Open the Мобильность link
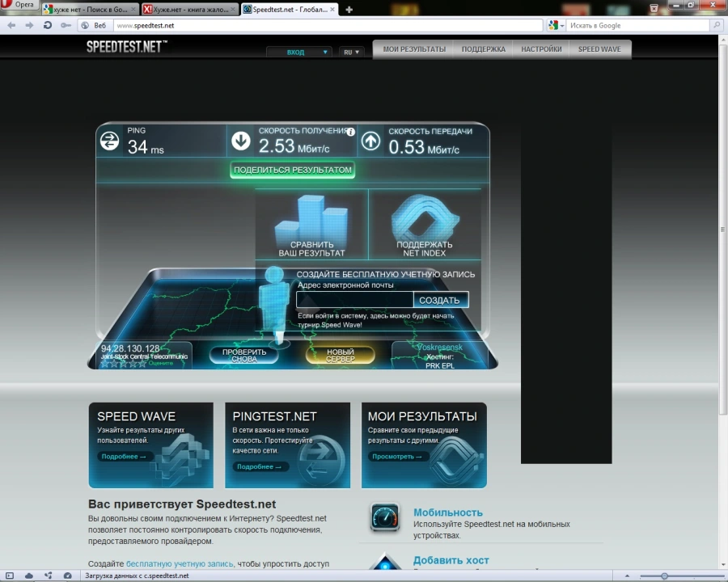Screen dimensions: 728x582 coord(448,512)
